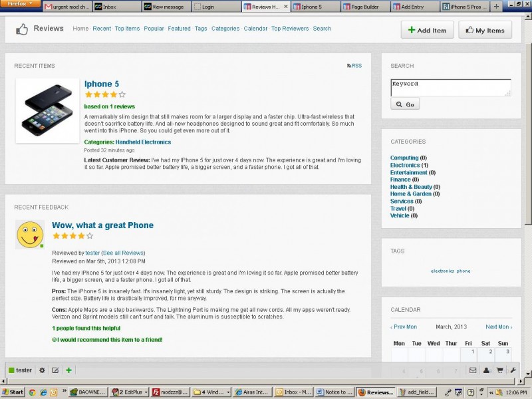Image resolution: width=532 pixels, height=399 pixels.
Task: Open the 'Iphone 5' item title
Action: (102, 84)
